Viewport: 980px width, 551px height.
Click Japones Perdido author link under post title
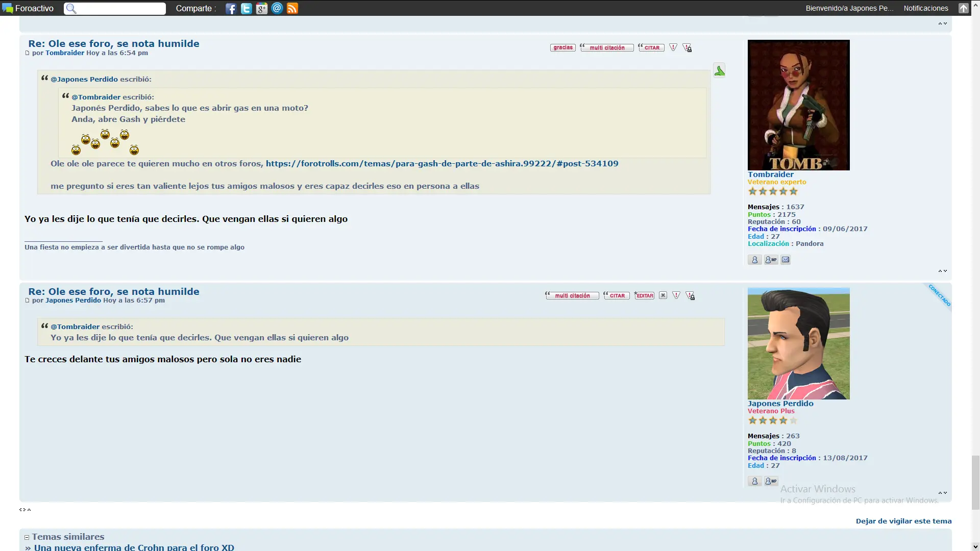coord(73,300)
